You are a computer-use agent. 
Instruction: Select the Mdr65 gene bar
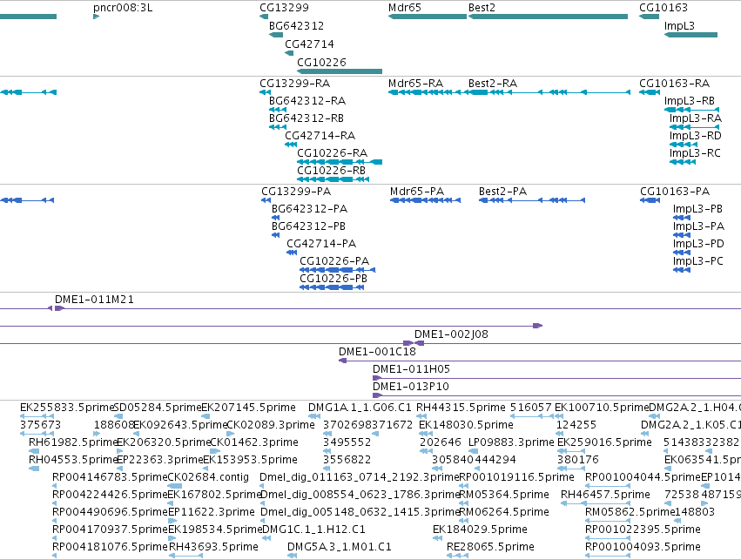pos(428,17)
